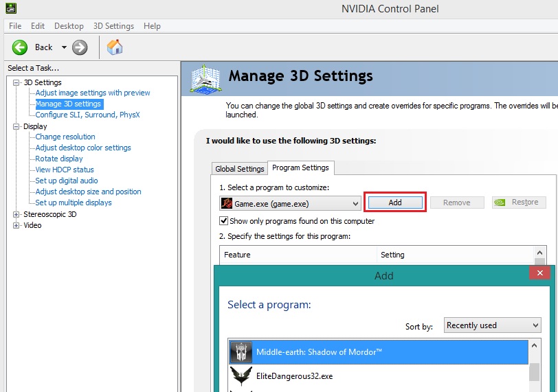
Task: Open the 3D Settings menu
Action: pyautogui.click(x=113, y=26)
